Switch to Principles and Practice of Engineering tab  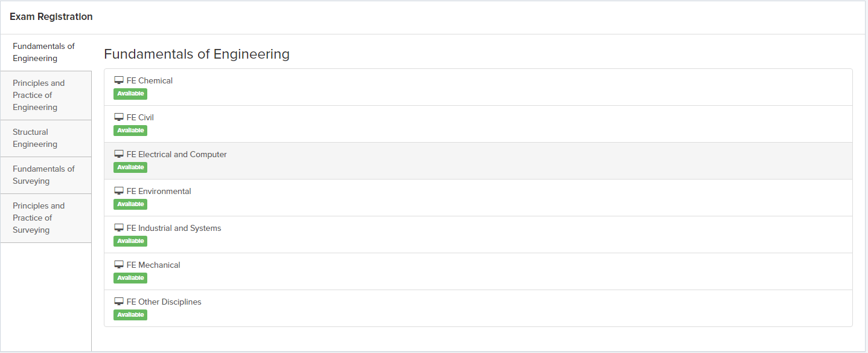click(x=39, y=95)
